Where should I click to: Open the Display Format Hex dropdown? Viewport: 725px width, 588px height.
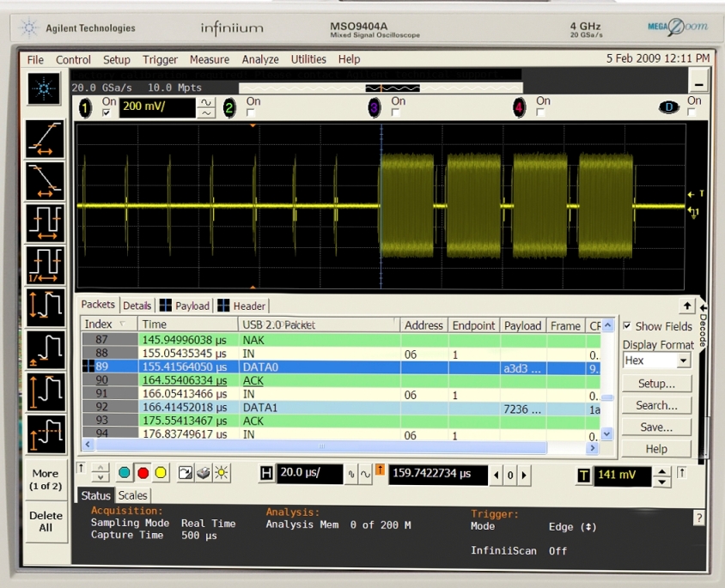[683, 361]
